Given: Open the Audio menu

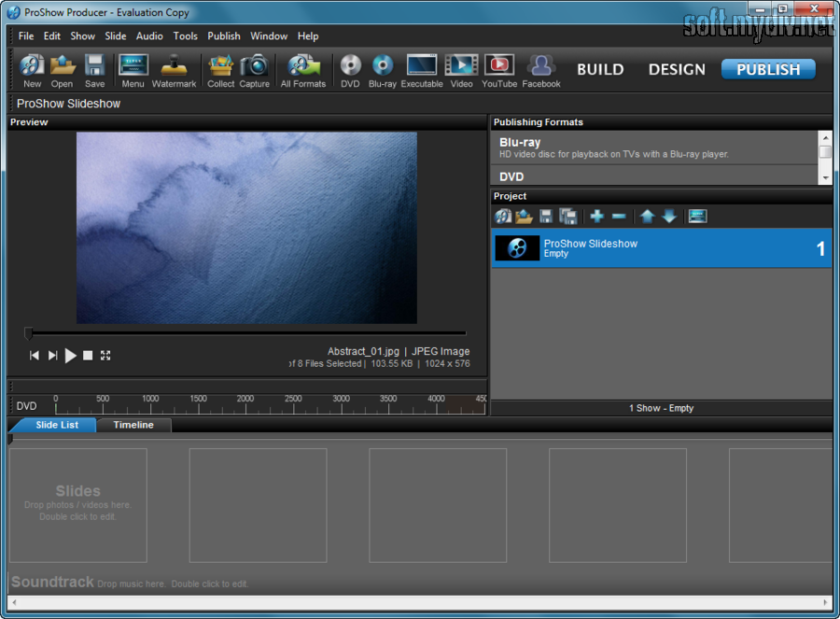Looking at the screenshot, I should pos(149,35).
